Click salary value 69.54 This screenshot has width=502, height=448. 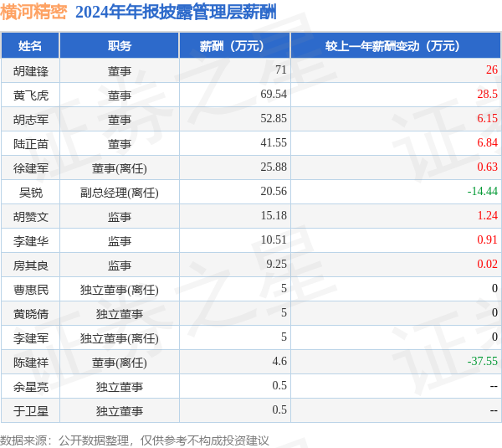pos(274,94)
